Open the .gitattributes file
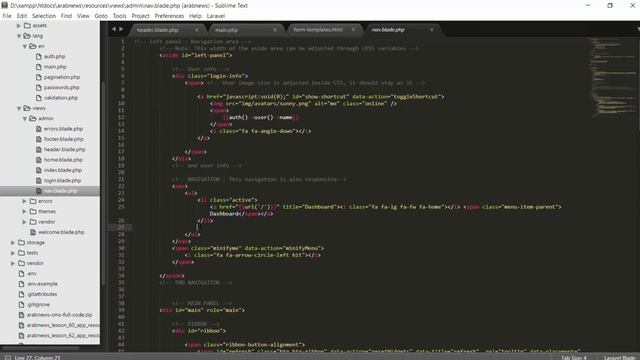Viewport: 640px width, 360px height. (x=42, y=294)
